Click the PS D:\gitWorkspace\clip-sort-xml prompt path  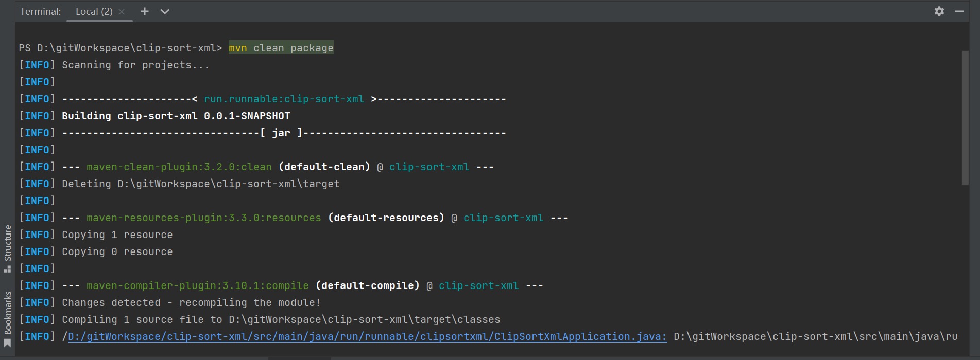click(x=120, y=48)
